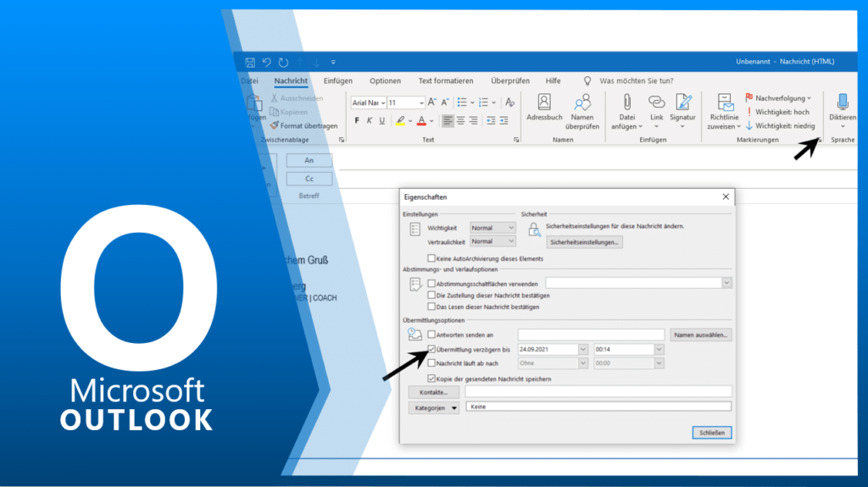868x487 pixels.
Task: Open the Adressbuch
Action: coord(544,108)
